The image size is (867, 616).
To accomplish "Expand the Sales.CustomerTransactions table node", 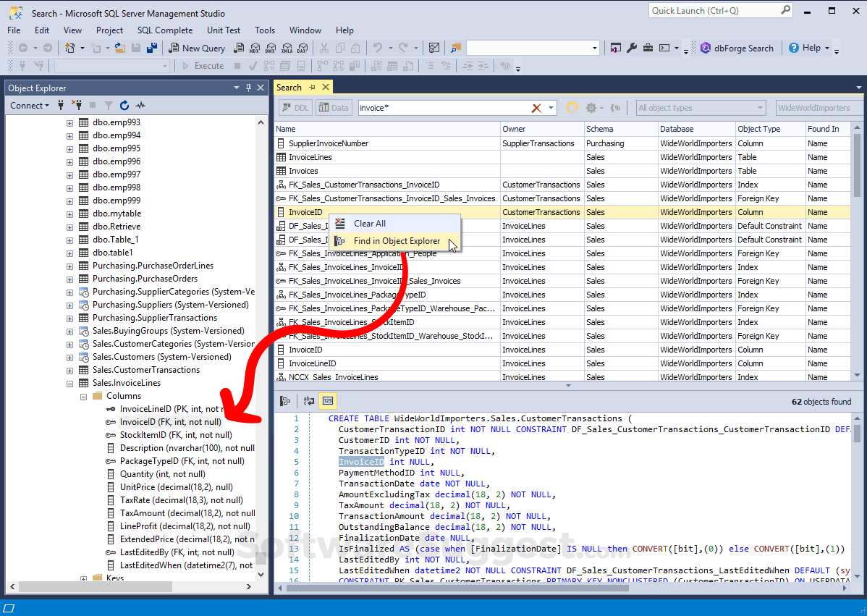I will click(70, 370).
